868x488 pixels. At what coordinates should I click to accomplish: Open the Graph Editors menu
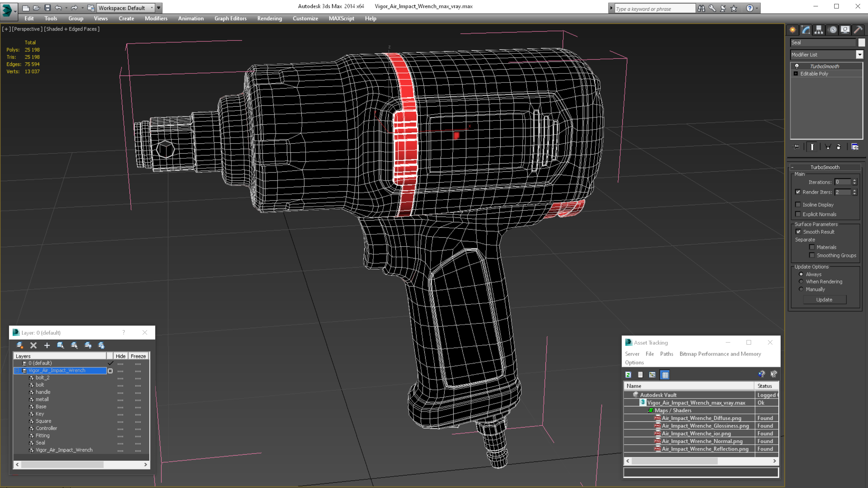click(x=231, y=18)
